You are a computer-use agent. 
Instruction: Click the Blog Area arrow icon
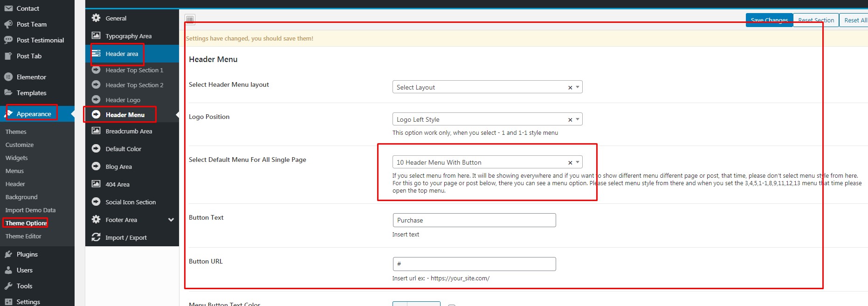click(96, 166)
